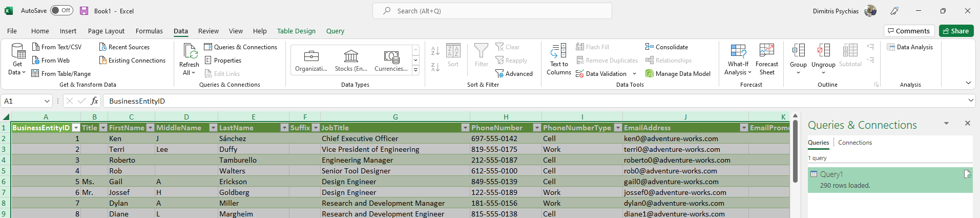The width and height of the screenshot is (980, 218).
Task: Click the Forecast Sheet icon
Action: click(766, 51)
